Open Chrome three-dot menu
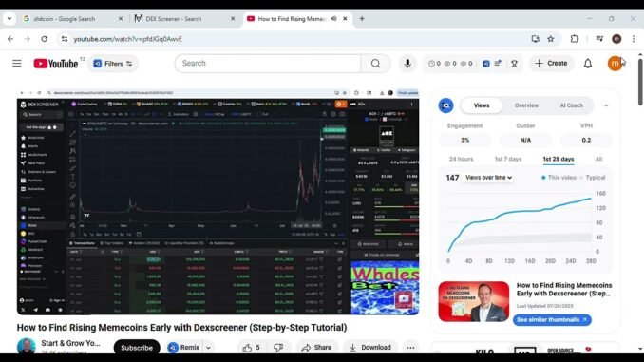Image resolution: width=644 pixels, height=362 pixels. (634, 39)
